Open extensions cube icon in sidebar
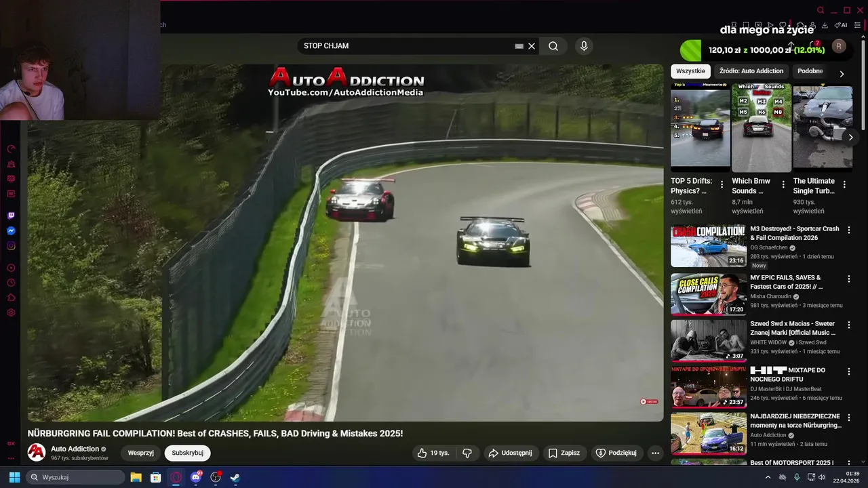Screen dimensions: 868x488 tap(11, 298)
